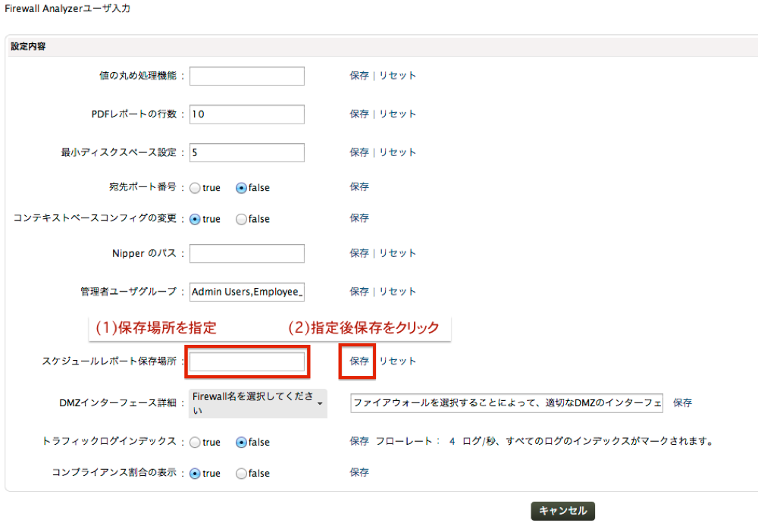Reset the 最小ディスクスペース設定 value

(x=397, y=152)
